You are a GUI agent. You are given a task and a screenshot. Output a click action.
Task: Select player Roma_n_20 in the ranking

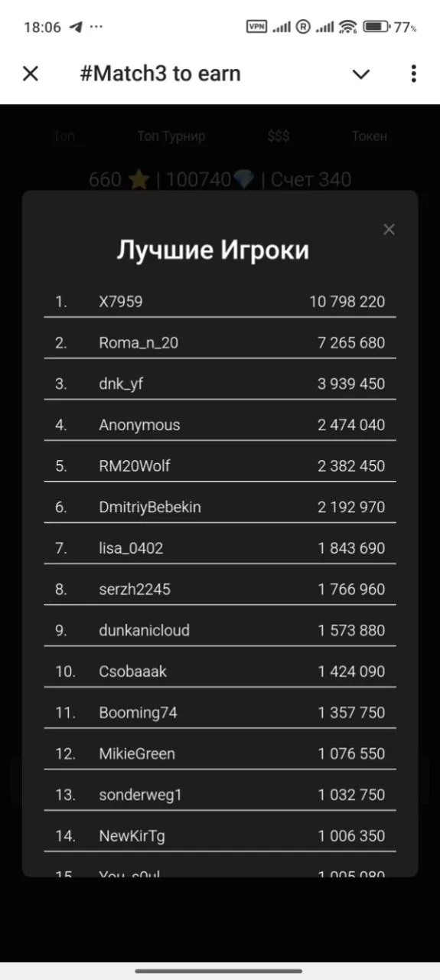tap(220, 343)
